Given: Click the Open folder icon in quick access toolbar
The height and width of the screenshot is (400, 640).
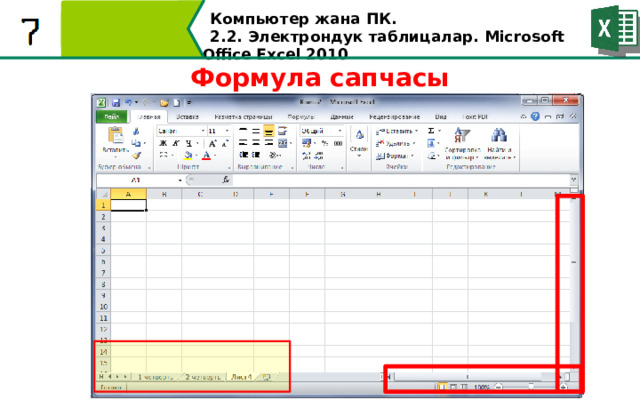Looking at the screenshot, I should pyautogui.click(x=164, y=103).
